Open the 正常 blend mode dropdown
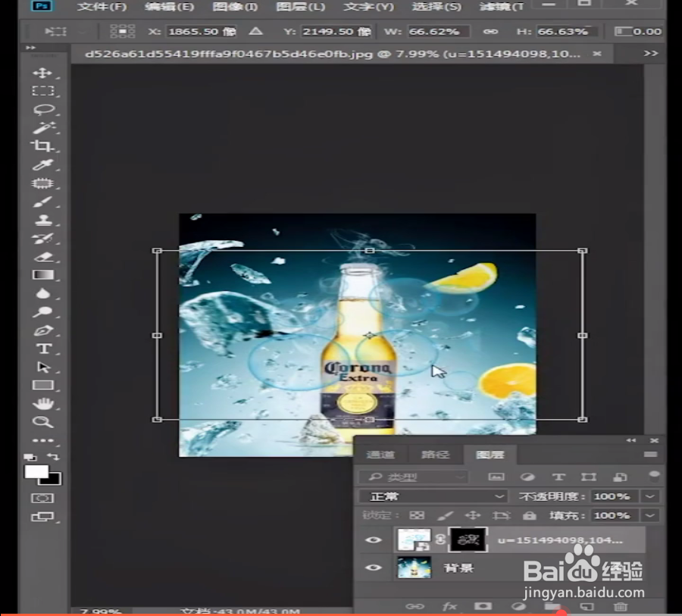682x616 pixels. (x=433, y=496)
